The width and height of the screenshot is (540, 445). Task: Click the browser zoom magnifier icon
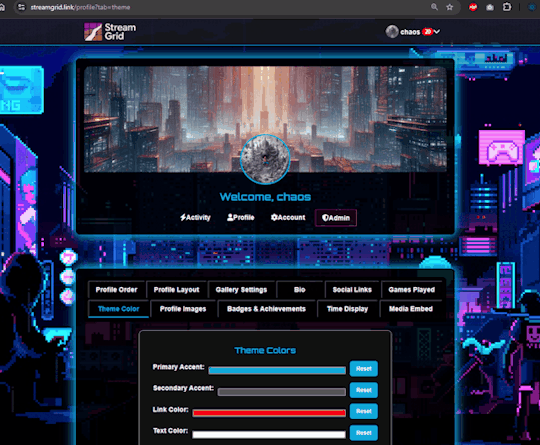click(x=434, y=7)
